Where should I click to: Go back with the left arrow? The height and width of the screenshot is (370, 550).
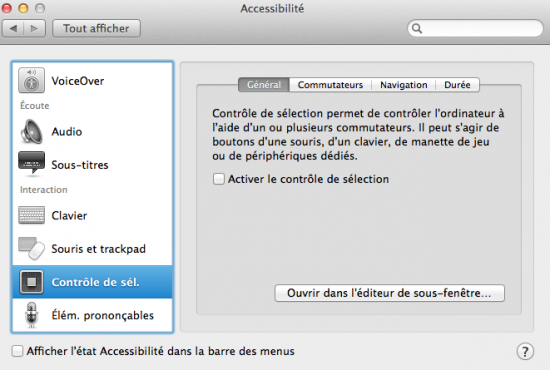(x=13, y=28)
